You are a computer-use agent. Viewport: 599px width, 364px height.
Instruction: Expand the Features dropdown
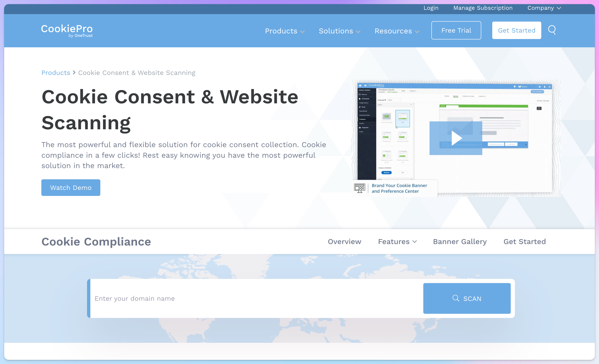pos(397,241)
